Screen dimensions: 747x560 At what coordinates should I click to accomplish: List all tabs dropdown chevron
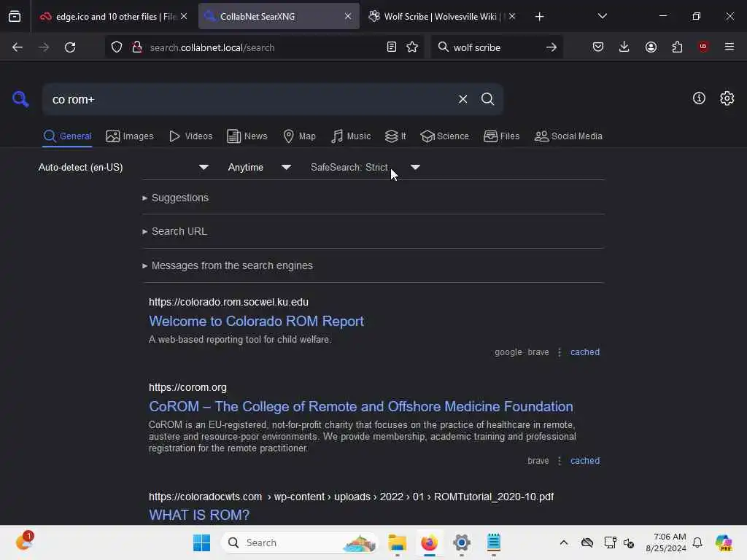pos(602,16)
